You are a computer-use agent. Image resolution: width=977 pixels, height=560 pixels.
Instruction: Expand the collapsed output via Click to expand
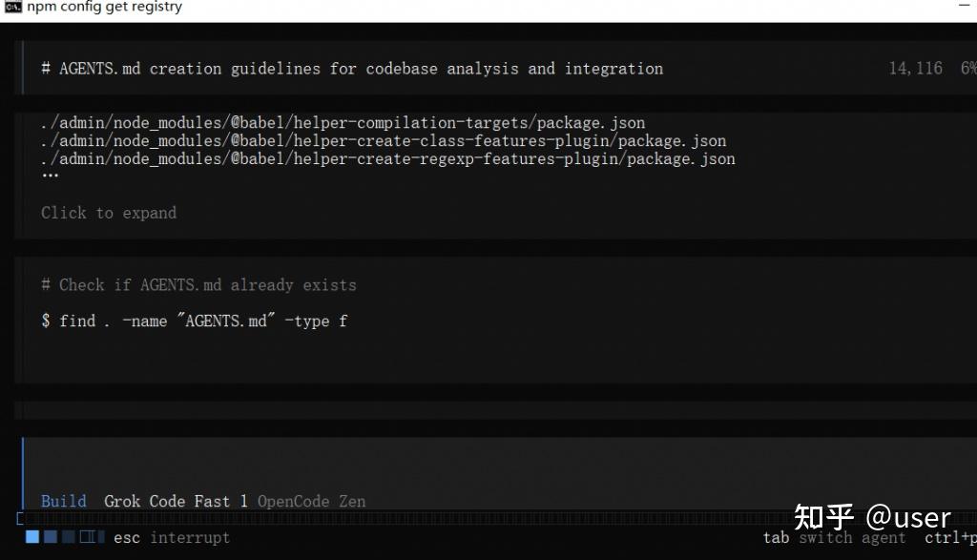109,213
